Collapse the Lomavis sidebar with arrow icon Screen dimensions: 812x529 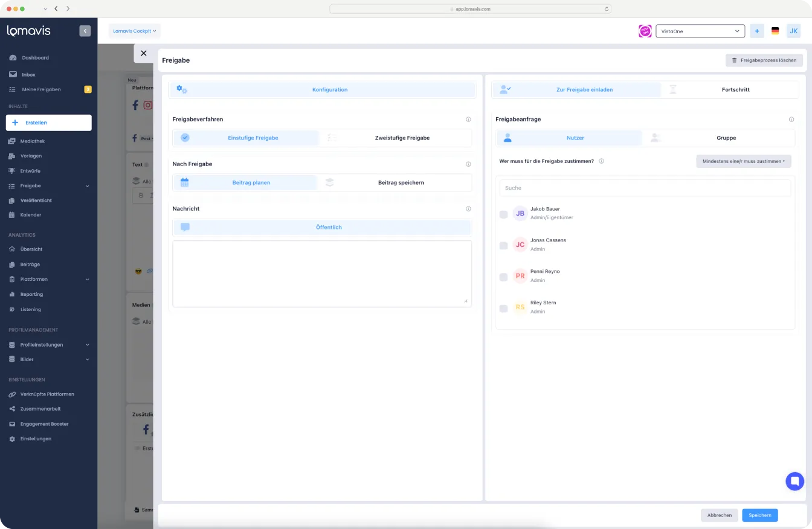click(x=85, y=31)
